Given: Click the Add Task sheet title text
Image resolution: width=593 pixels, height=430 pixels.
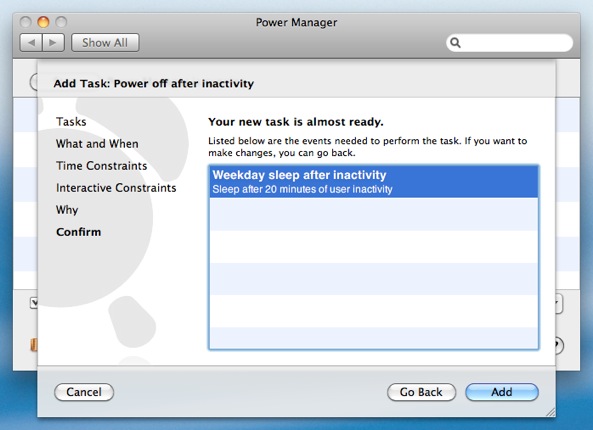Looking at the screenshot, I should click(154, 83).
